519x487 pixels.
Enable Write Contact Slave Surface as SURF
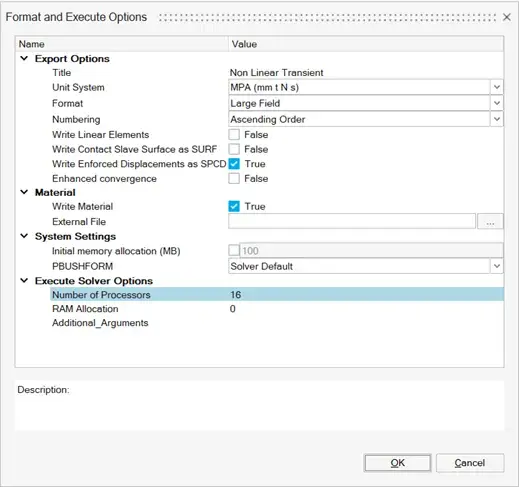point(234,149)
